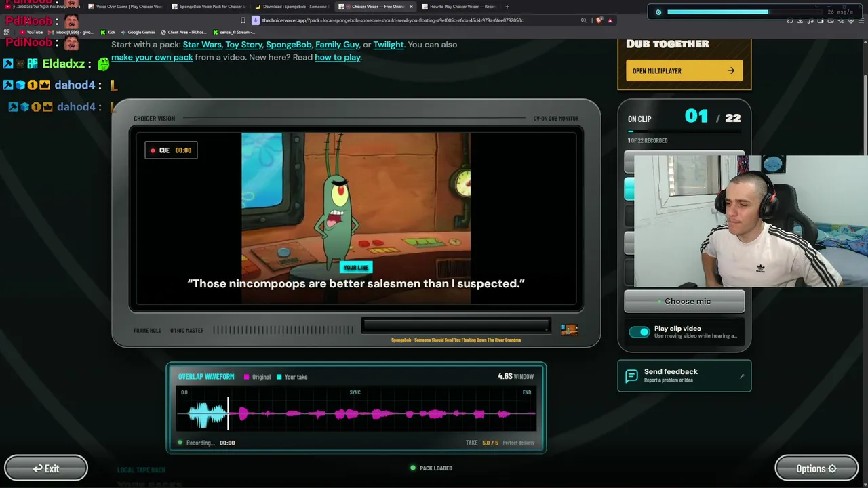Switch to the 'Voice Over Game | Play Choicer Voicer' tab

[125, 7]
